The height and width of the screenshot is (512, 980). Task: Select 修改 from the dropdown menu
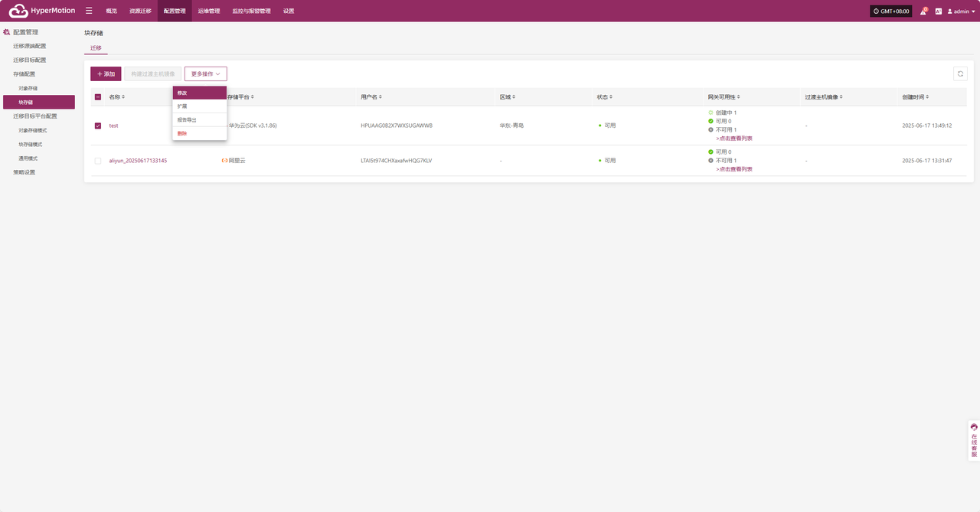pyautogui.click(x=200, y=93)
